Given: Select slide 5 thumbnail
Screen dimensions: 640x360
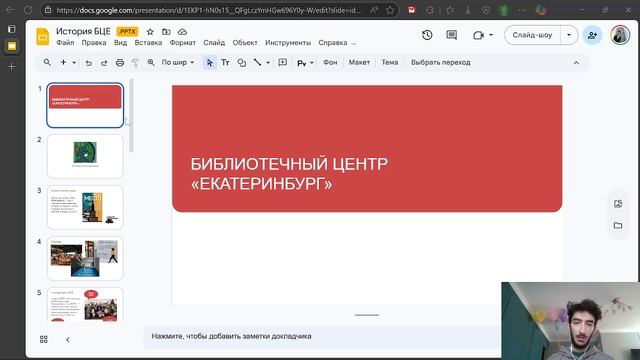Looking at the screenshot, I should (x=85, y=304).
